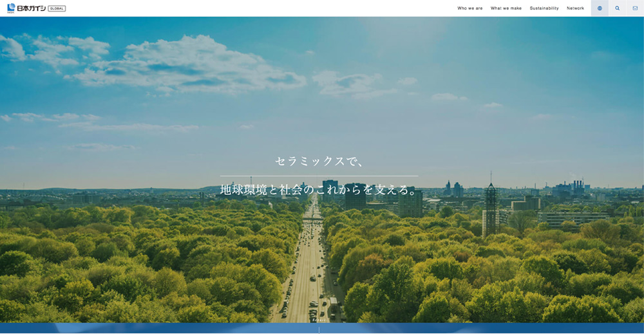Viewport: 644px width, 334px height.
Task: Expand the Sustainability navigation item
Action: tap(544, 8)
